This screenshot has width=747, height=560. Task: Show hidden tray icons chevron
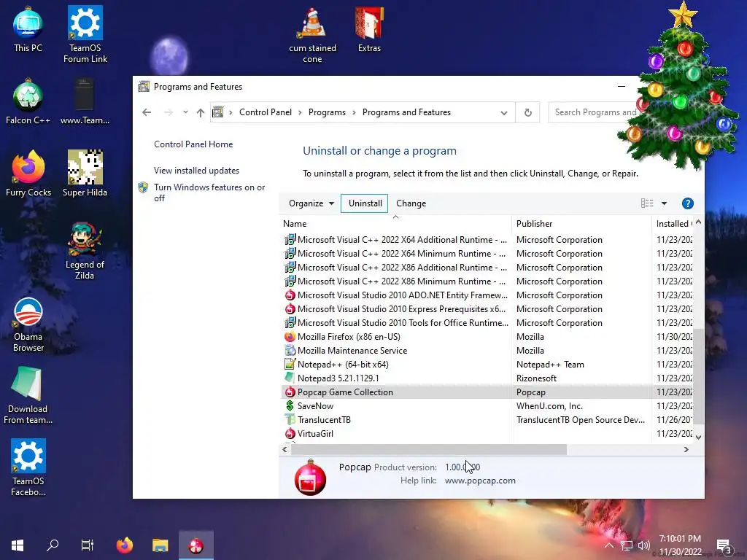pos(609,545)
